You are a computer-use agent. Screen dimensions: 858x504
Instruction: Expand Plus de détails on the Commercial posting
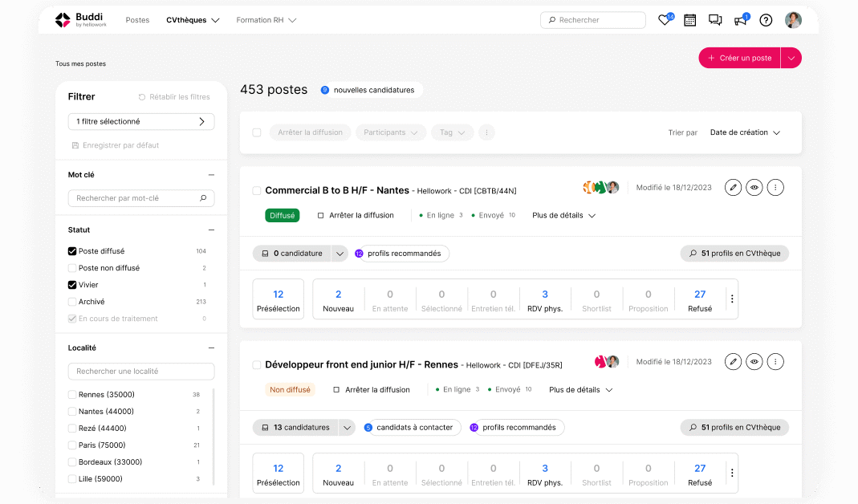click(563, 215)
